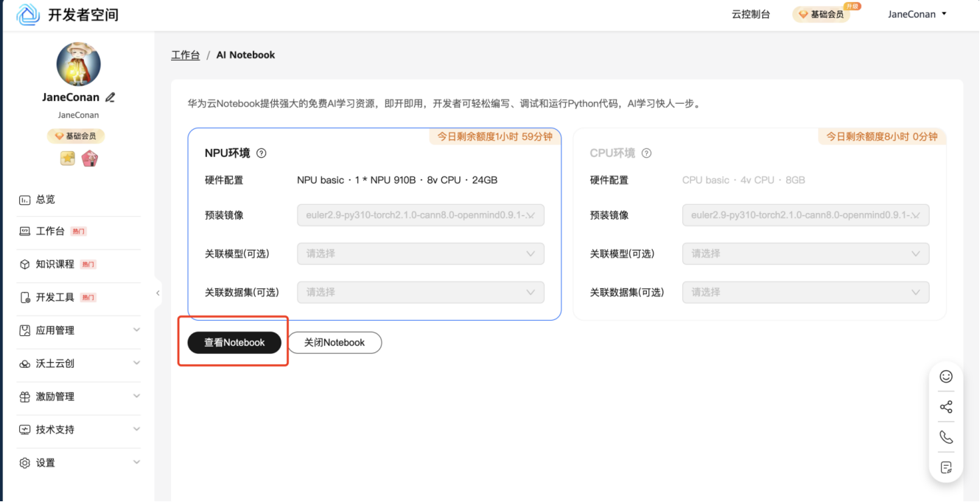Open NPU 预装镜像 dropdown
Screen dimensions: 980x502
click(x=421, y=215)
